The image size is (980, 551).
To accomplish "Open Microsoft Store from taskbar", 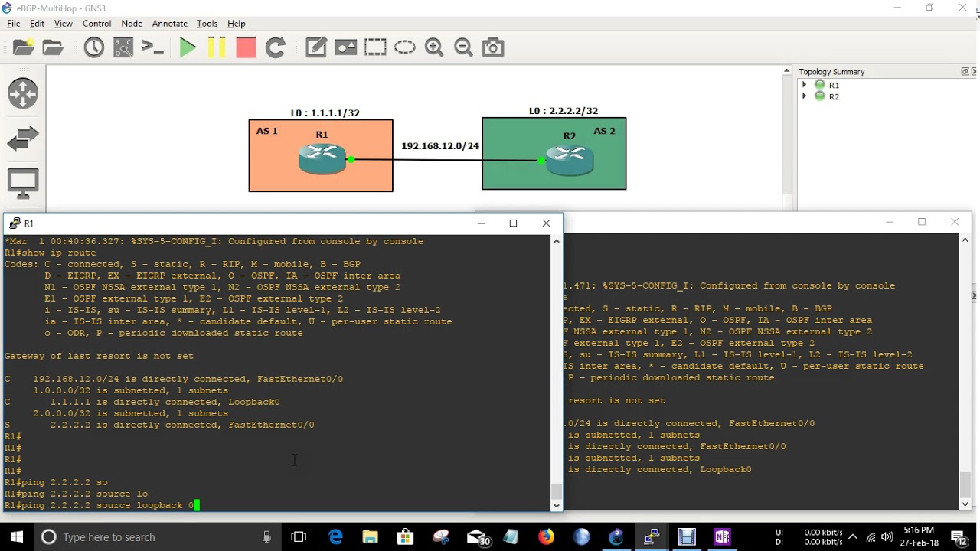I will (x=406, y=536).
